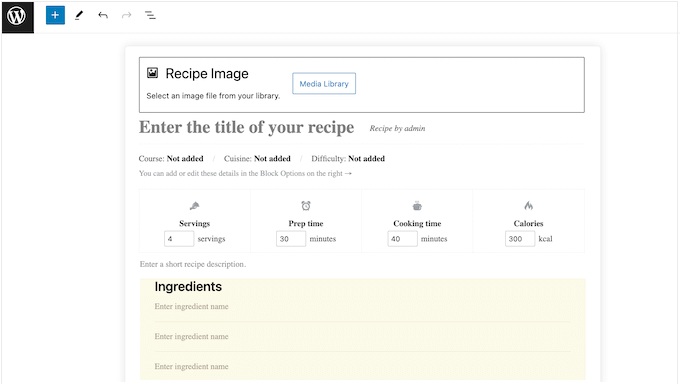Click the Difficulty: Not added text
This screenshot has width=680, height=384.
tap(348, 158)
